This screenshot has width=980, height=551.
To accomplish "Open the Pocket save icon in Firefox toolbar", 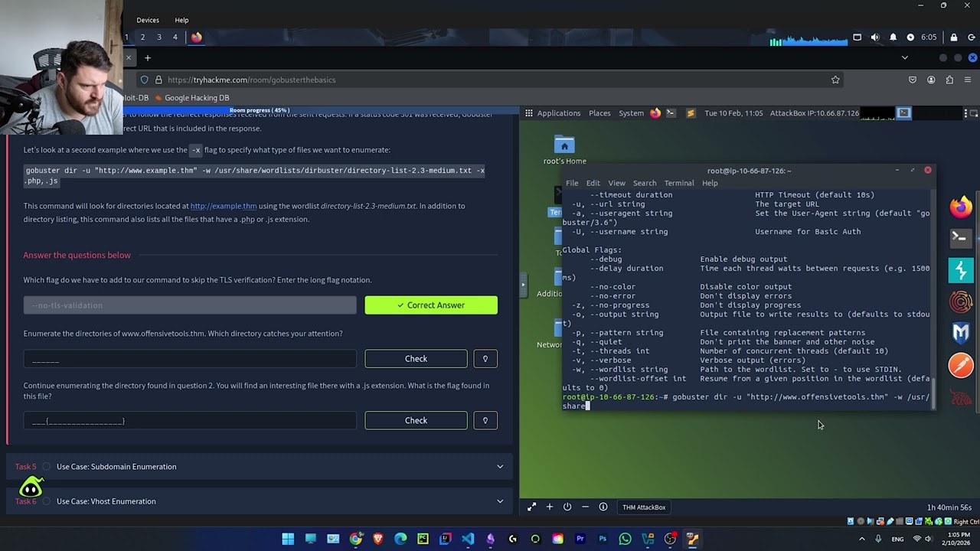I will pyautogui.click(x=913, y=80).
